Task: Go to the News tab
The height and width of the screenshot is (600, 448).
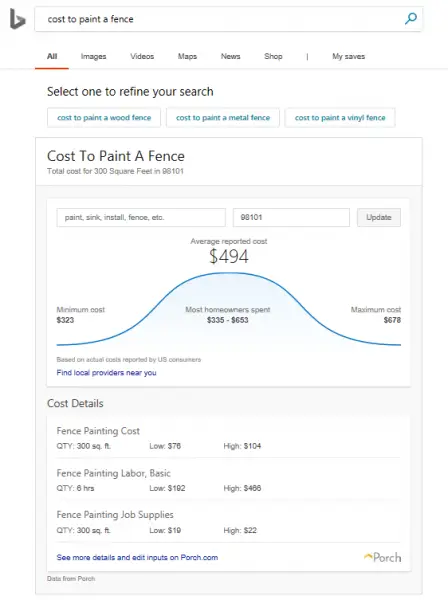Action: click(x=230, y=56)
